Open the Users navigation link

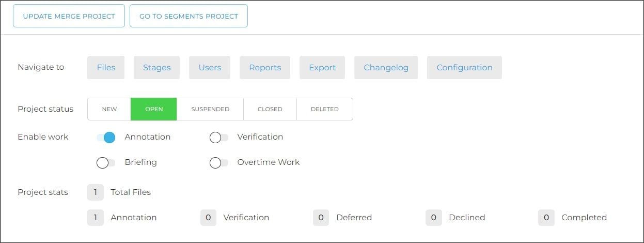[210, 68]
